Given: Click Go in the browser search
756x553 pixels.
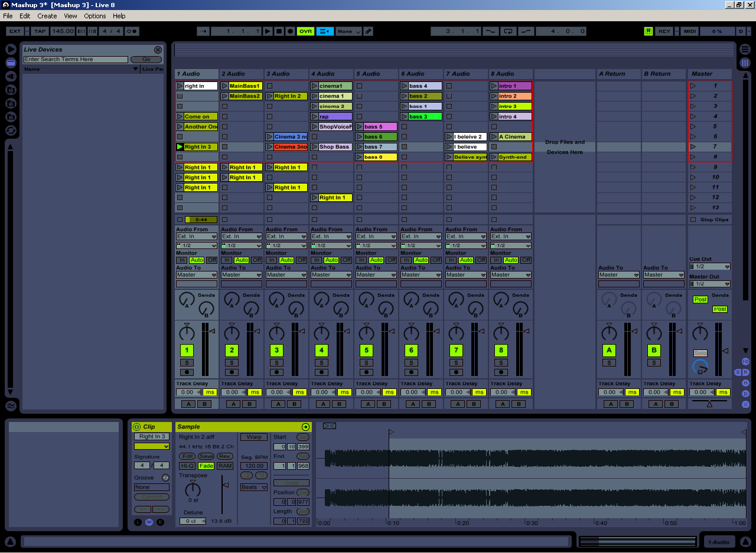Looking at the screenshot, I should (146, 60).
